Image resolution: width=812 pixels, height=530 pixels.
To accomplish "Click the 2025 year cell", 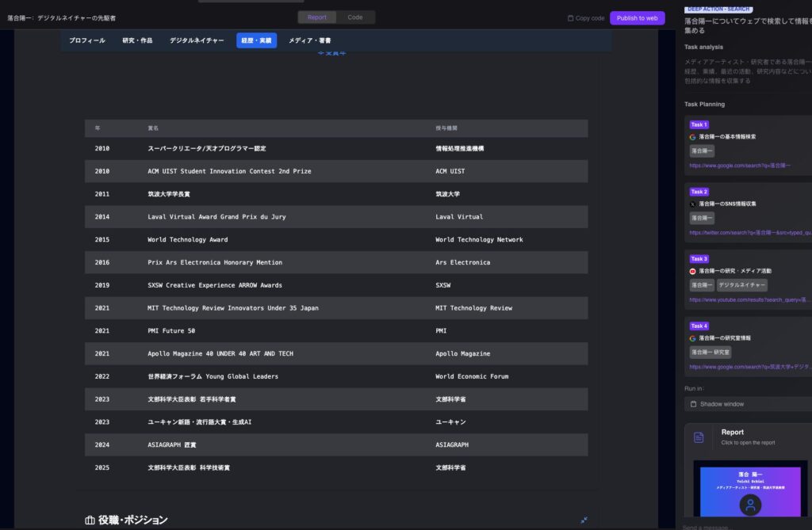I will pyautogui.click(x=102, y=467).
